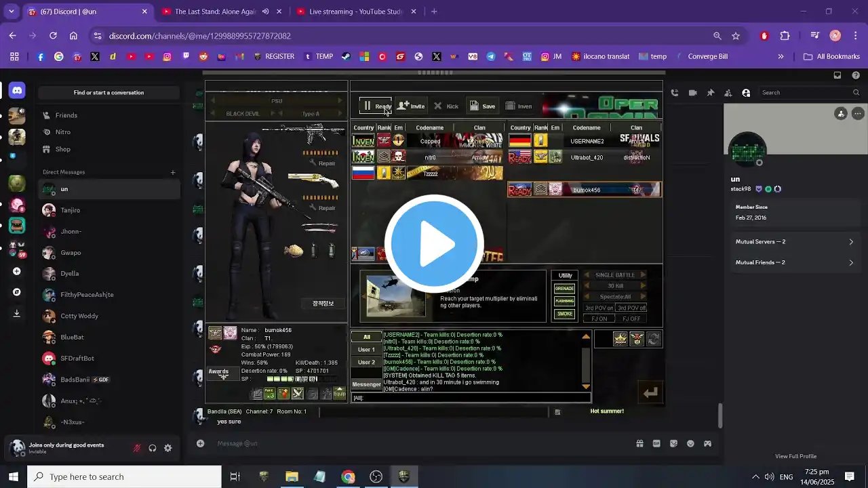Screen dimensions: 868x488
Task: Open the GIF picker
Action: pos(656,443)
